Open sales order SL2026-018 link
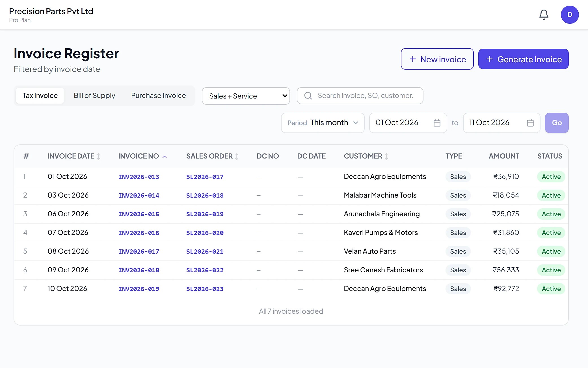The width and height of the screenshot is (588, 368). pyautogui.click(x=205, y=196)
